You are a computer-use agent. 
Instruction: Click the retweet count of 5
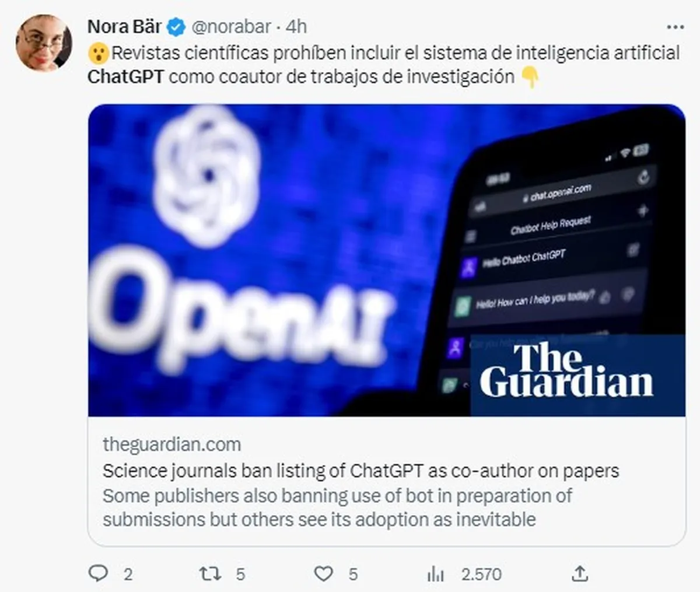tap(240, 574)
